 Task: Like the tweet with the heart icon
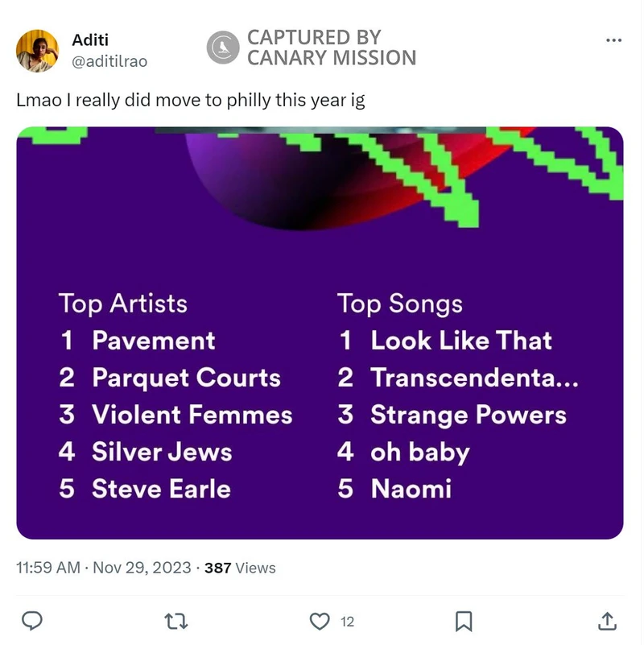[x=320, y=621]
